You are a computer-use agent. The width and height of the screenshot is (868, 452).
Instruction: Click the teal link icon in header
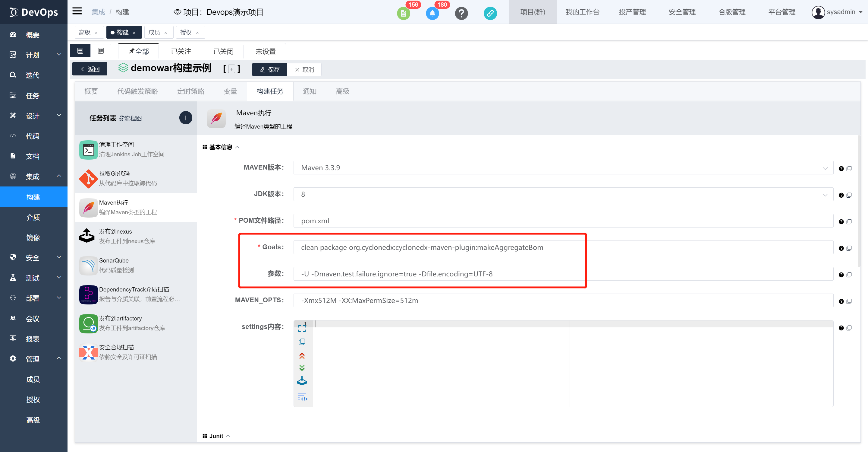tap(490, 13)
